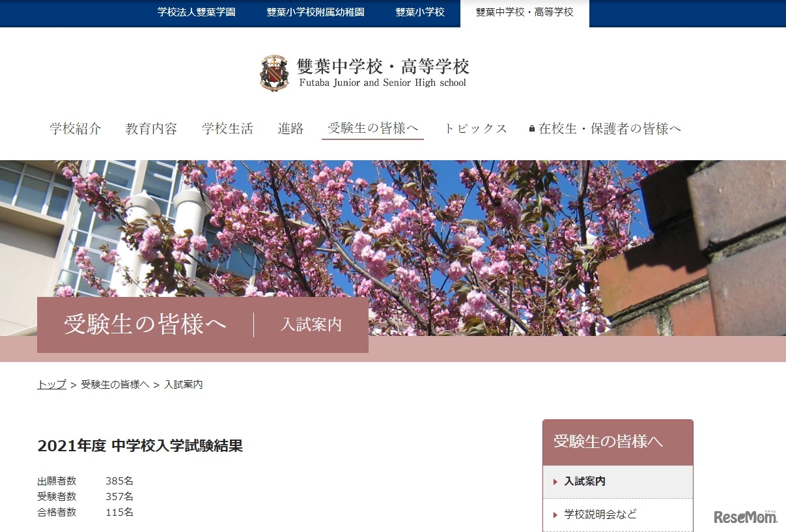Open the トピックス section

pyautogui.click(x=476, y=129)
